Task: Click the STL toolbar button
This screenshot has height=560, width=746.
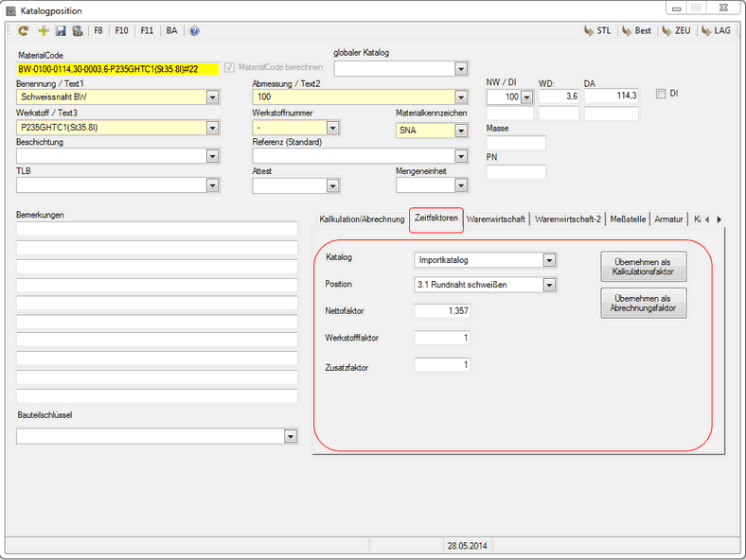Action: click(596, 31)
